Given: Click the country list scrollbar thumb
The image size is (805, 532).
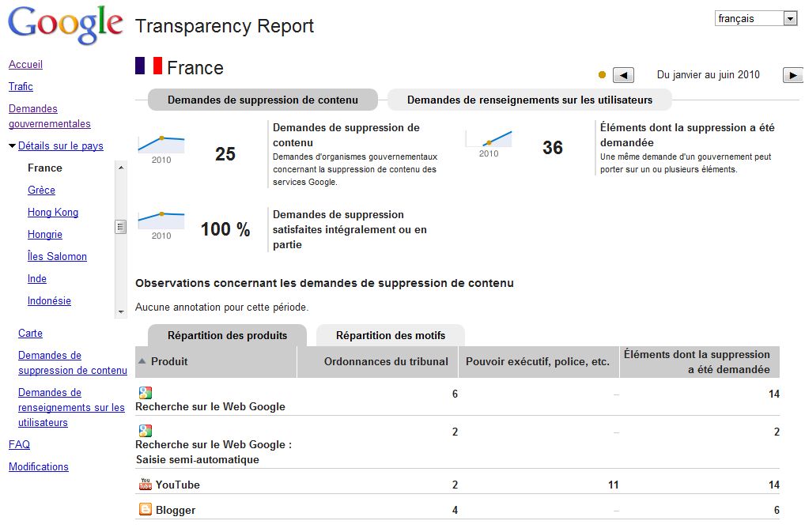Looking at the screenshot, I should 121,226.
